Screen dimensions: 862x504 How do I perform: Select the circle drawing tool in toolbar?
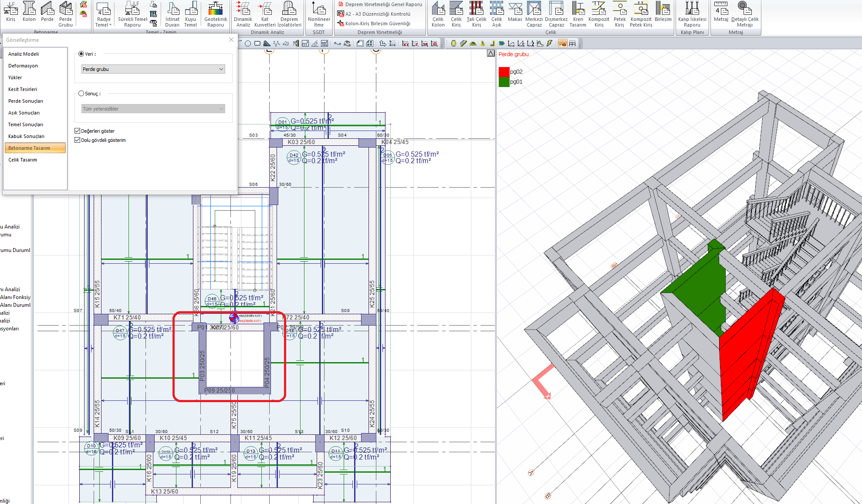[248, 44]
